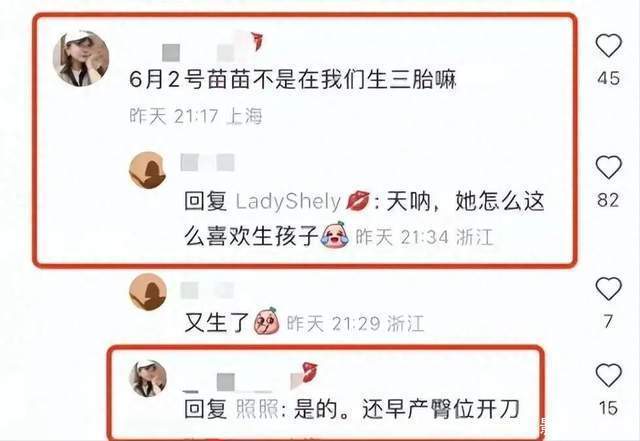The width and height of the screenshot is (640, 441).
Task: Open silhouette avatar beside 又生了 comment
Action: point(148,292)
